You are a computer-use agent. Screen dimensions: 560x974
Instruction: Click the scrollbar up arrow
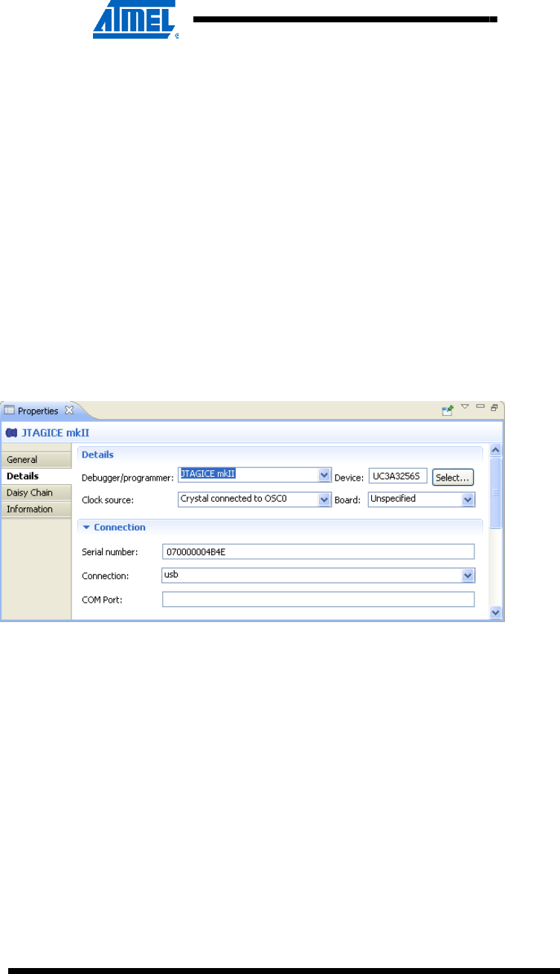pyautogui.click(x=497, y=450)
